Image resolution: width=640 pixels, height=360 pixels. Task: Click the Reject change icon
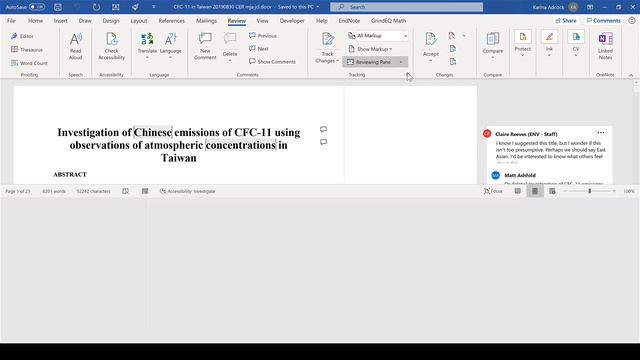(x=452, y=36)
